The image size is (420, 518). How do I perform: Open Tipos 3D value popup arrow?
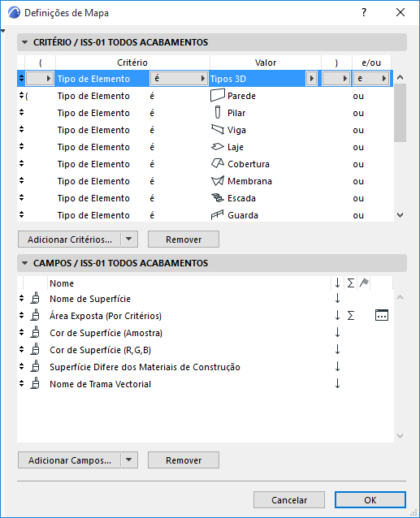click(311, 79)
